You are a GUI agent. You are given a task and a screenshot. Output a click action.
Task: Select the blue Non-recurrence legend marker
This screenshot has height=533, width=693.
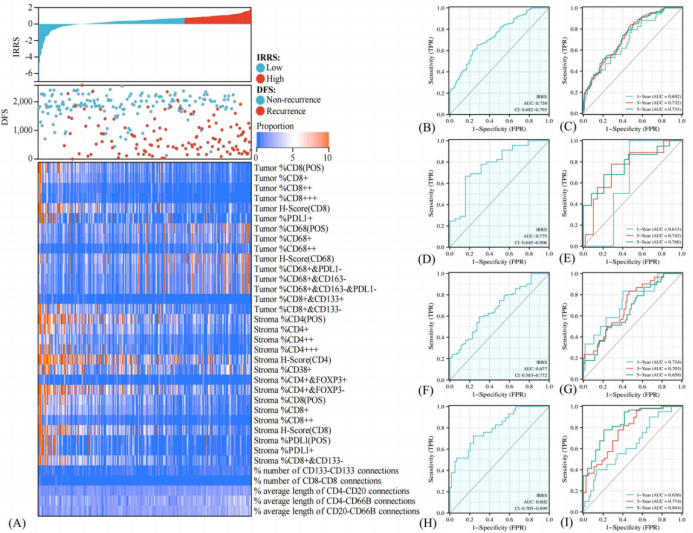[x=262, y=100]
